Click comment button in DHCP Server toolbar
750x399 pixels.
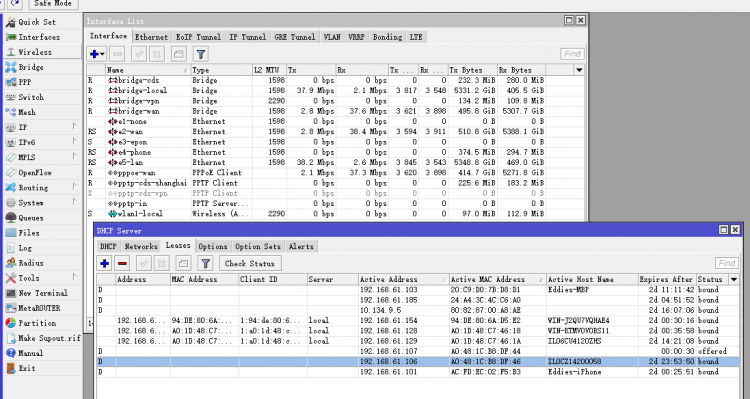pyautogui.click(x=183, y=263)
